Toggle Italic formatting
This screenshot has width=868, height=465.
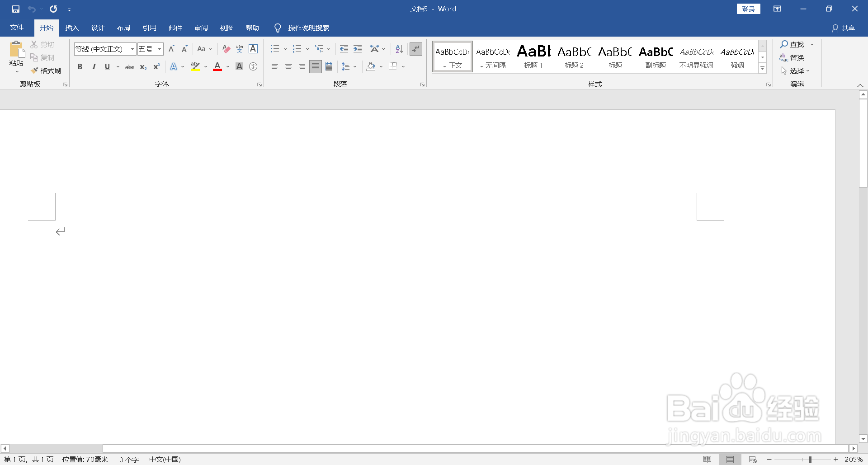point(94,66)
